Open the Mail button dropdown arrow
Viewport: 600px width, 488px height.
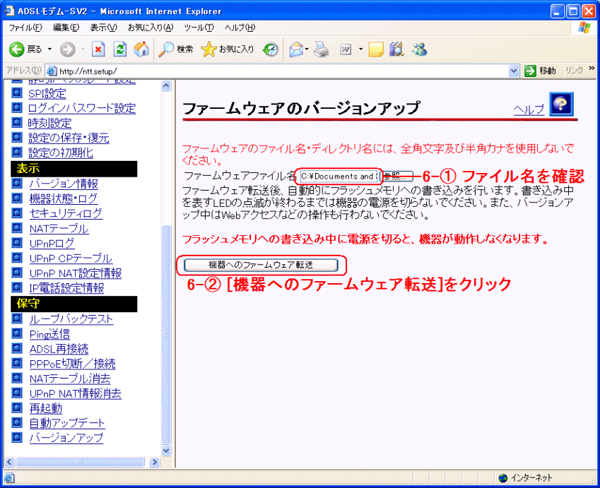[307, 49]
